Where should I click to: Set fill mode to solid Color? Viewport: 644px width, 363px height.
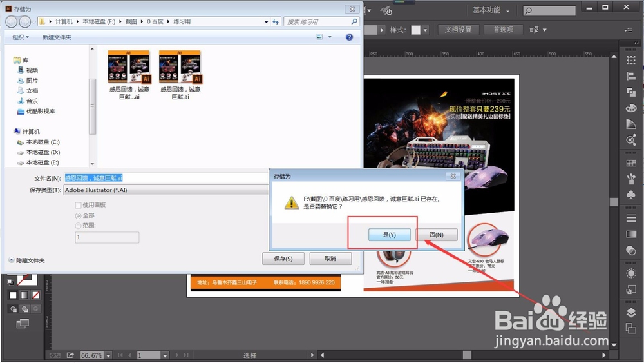tap(13, 295)
